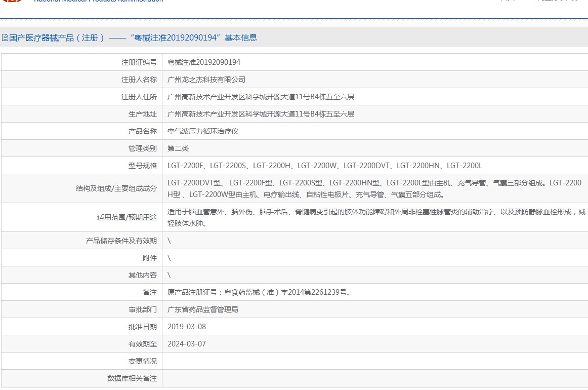Select registration number 粤械注准20192090194 in table

click(x=203, y=62)
